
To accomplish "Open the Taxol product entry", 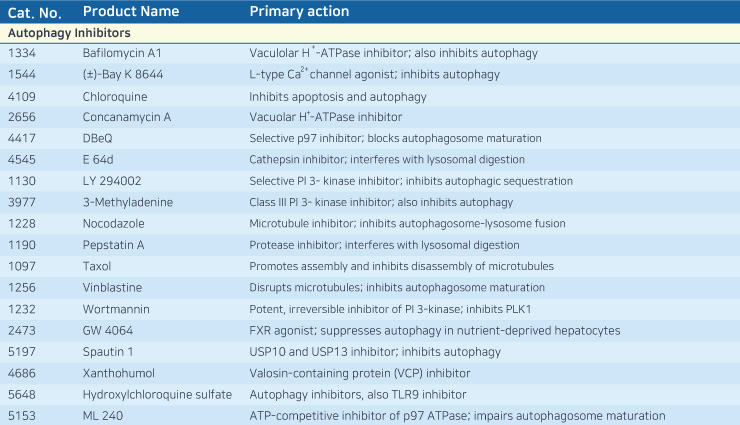I will tap(97, 267).
